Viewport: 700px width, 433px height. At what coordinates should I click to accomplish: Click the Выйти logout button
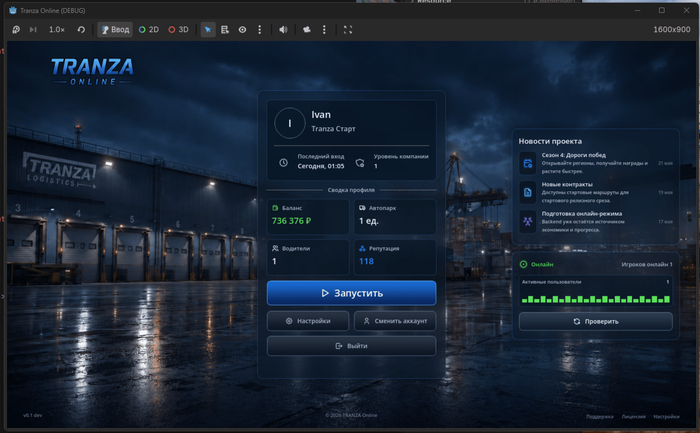(351, 346)
